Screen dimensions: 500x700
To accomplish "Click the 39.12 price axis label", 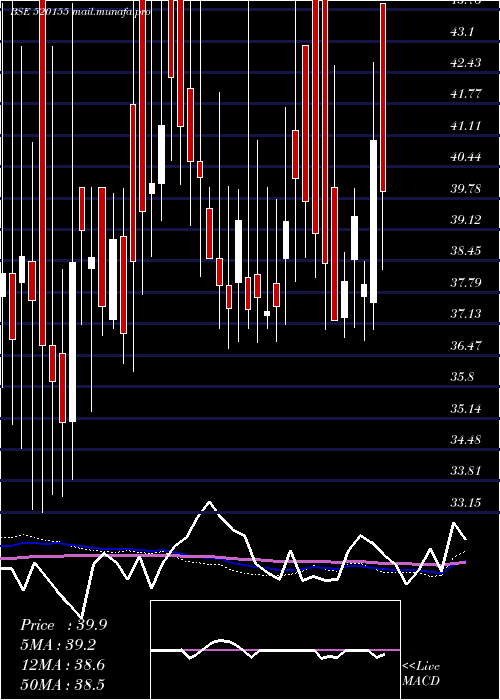I will pyautogui.click(x=466, y=220).
